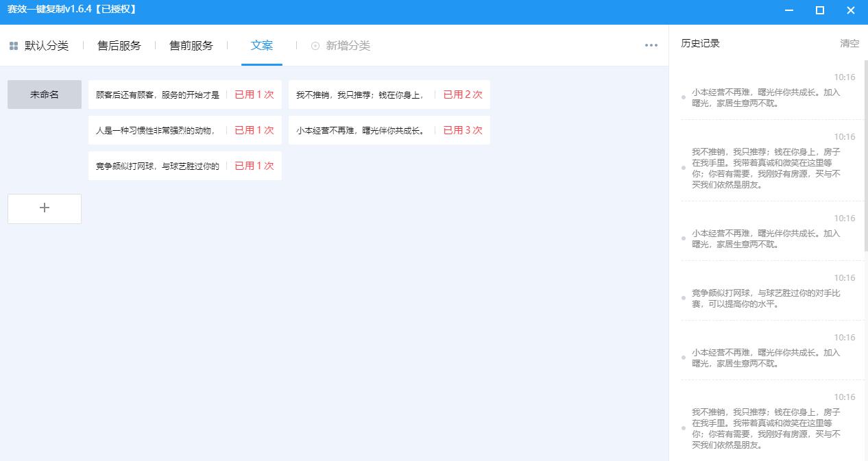Viewport: 868px width, 461px height.
Task: Click the grid icon beside 默认分类
Action: pyautogui.click(x=12, y=45)
